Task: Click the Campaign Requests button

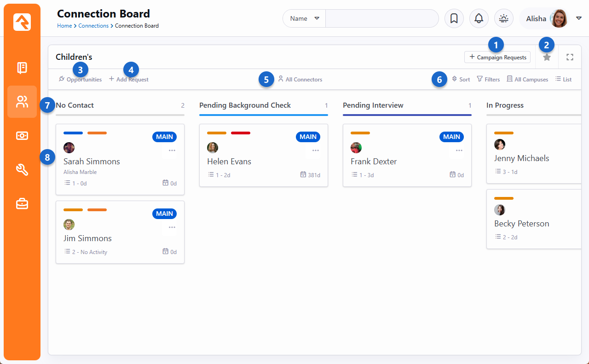Action: (x=497, y=57)
